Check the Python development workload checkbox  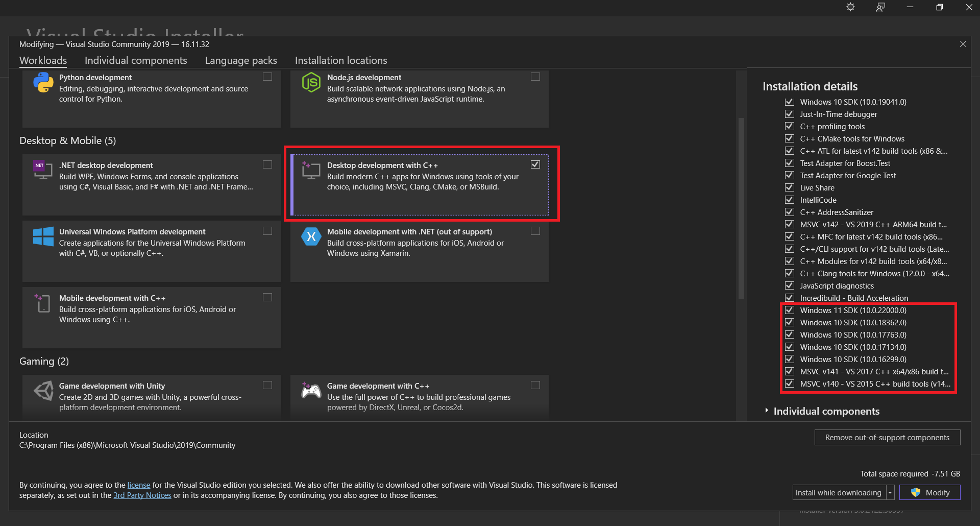coord(267,77)
